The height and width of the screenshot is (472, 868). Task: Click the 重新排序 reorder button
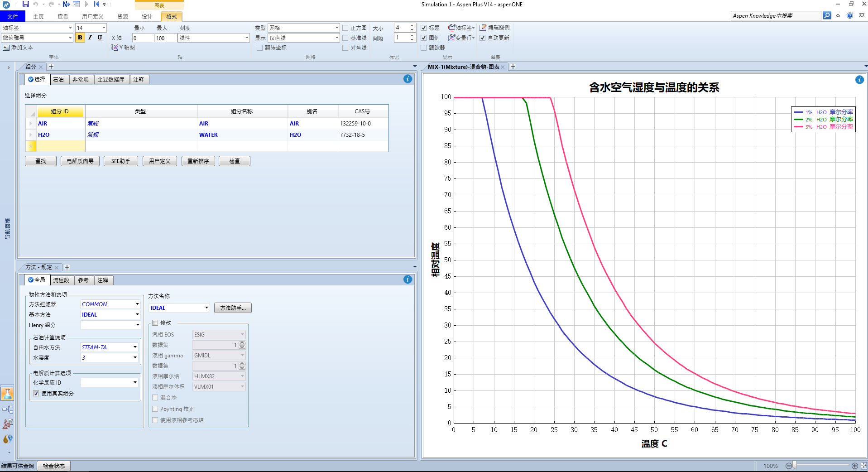click(198, 161)
